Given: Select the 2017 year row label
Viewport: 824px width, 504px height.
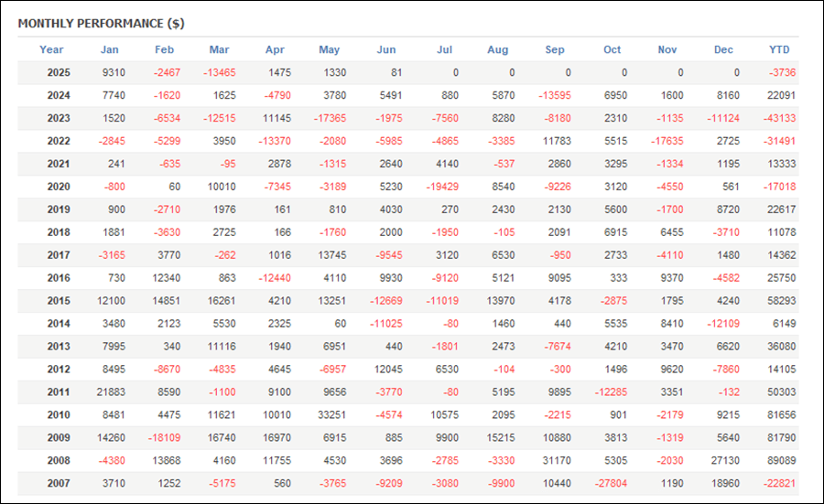Looking at the screenshot, I should 59,255.
